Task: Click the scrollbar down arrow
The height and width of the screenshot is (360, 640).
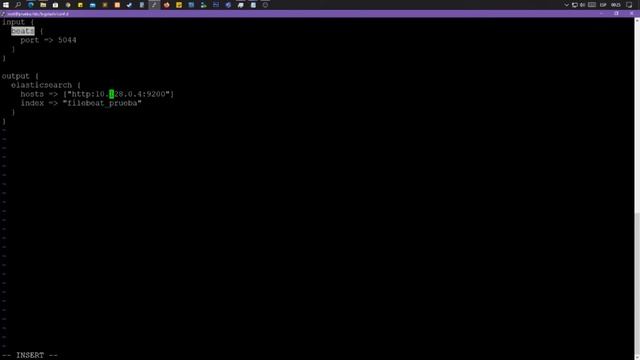Action: (637, 357)
